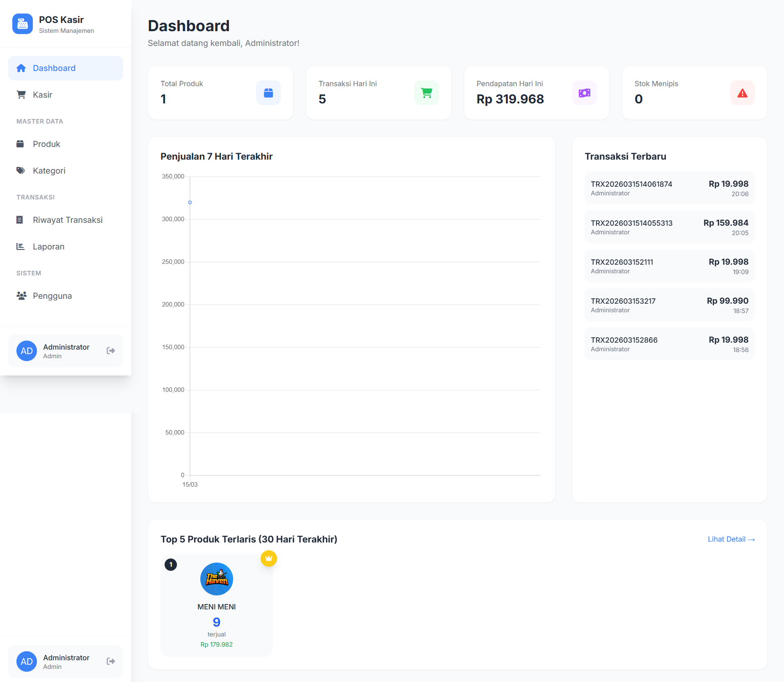Click the MENI MENI product name
This screenshot has height=682, width=784.
(x=217, y=607)
